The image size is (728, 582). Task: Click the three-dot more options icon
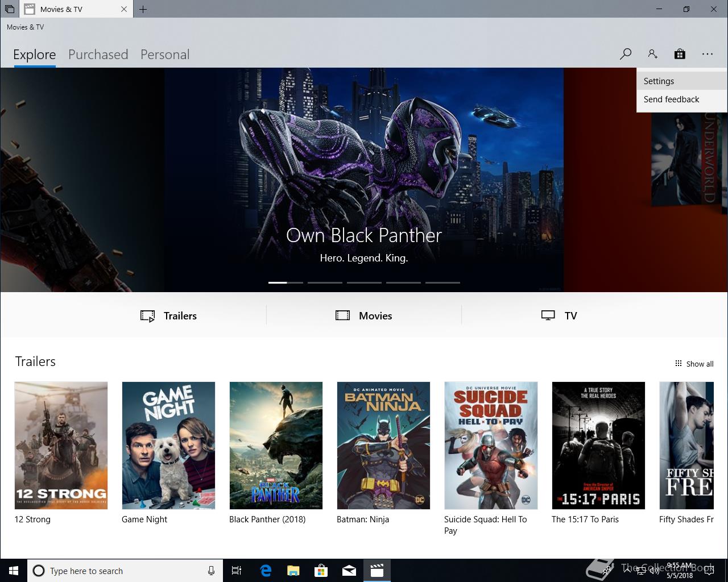707,54
